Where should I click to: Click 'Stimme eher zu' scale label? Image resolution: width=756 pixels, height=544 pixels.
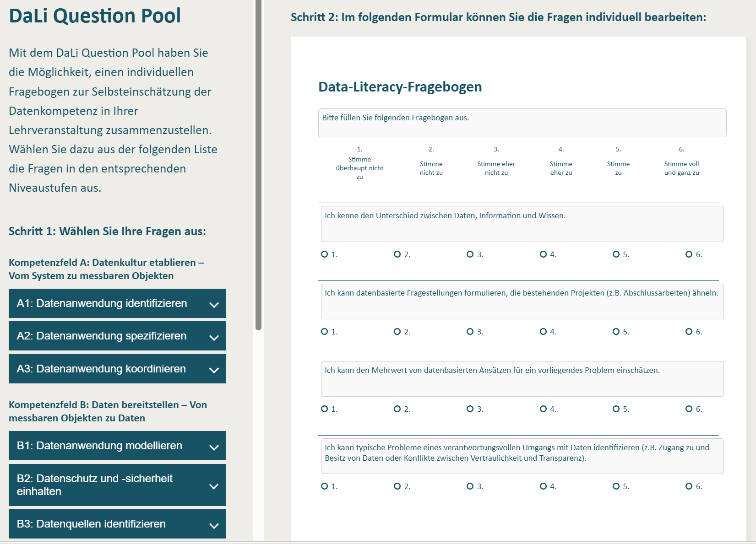tap(561, 168)
